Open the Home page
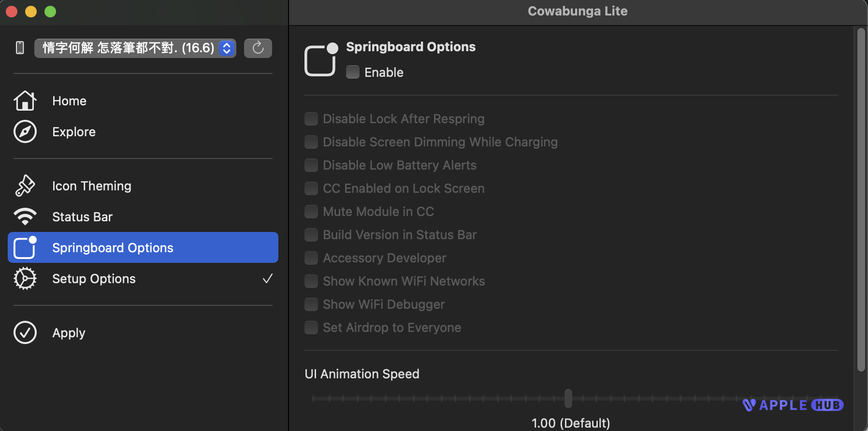 click(x=143, y=101)
